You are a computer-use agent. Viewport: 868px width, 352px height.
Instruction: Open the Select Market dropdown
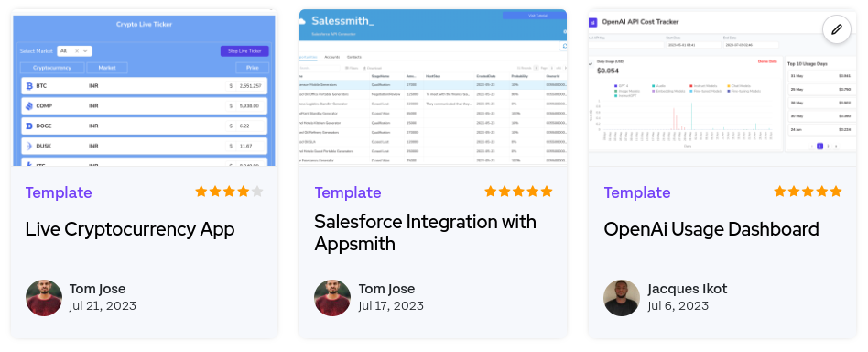(x=74, y=51)
